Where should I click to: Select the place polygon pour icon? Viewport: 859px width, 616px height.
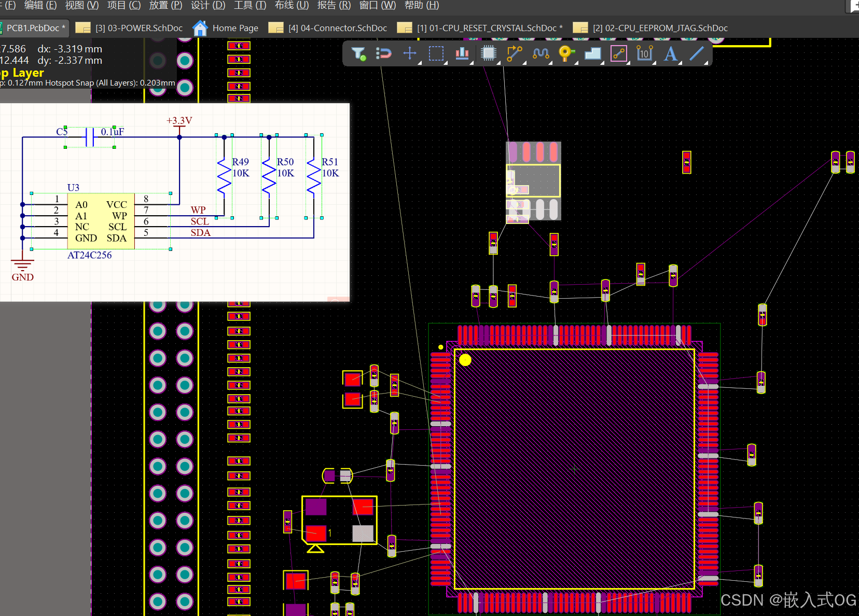click(x=592, y=53)
